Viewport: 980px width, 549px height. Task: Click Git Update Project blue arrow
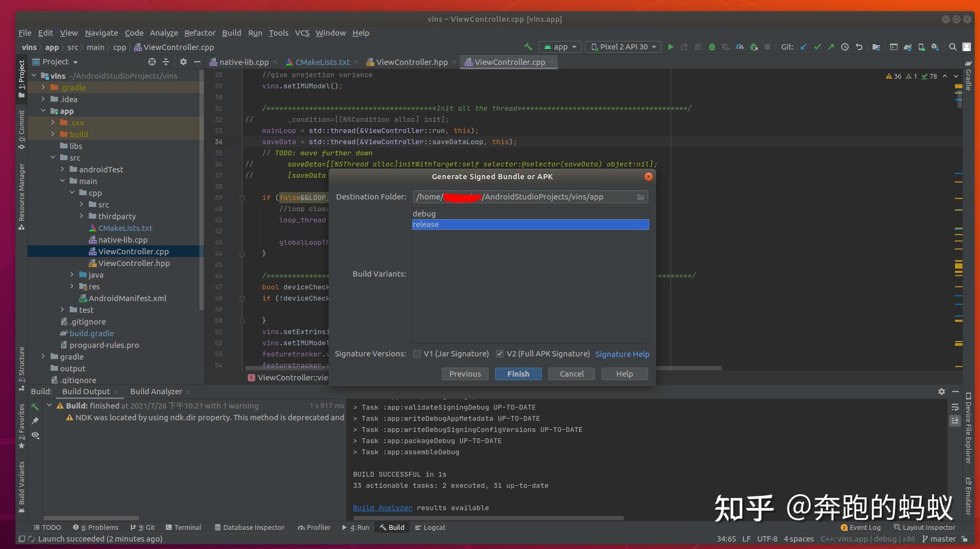coord(803,47)
